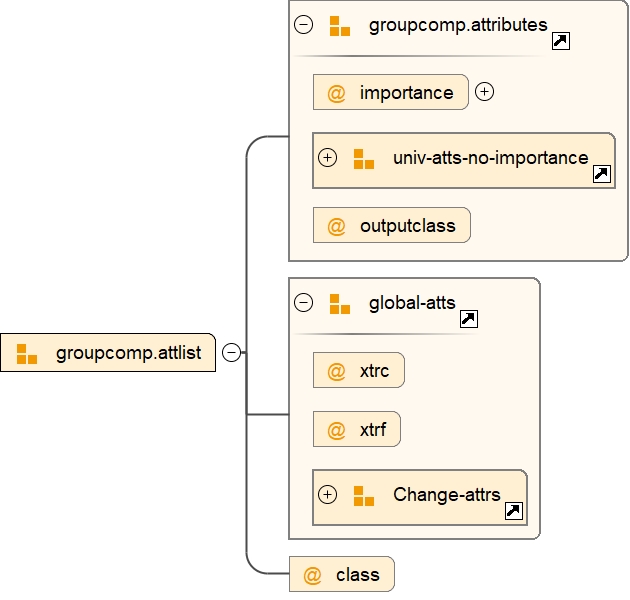Select the outputclass attribute label
This screenshot has width=630, height=600.
408,226
